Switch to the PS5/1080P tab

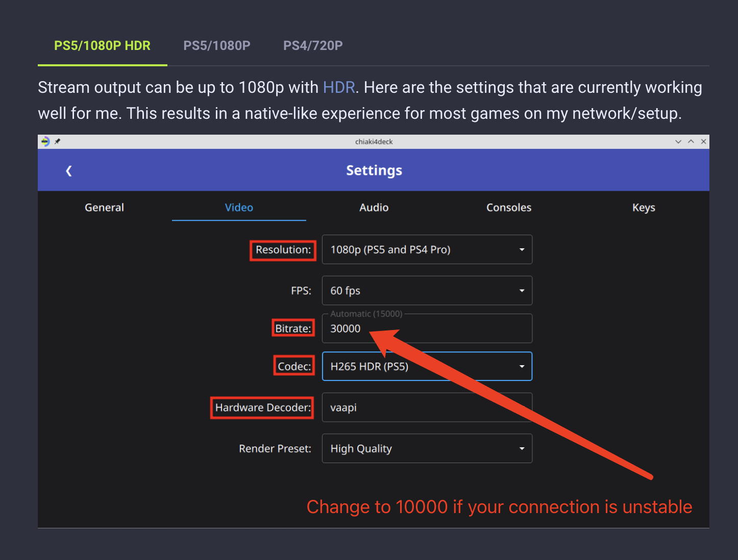(x=217, y=46)
